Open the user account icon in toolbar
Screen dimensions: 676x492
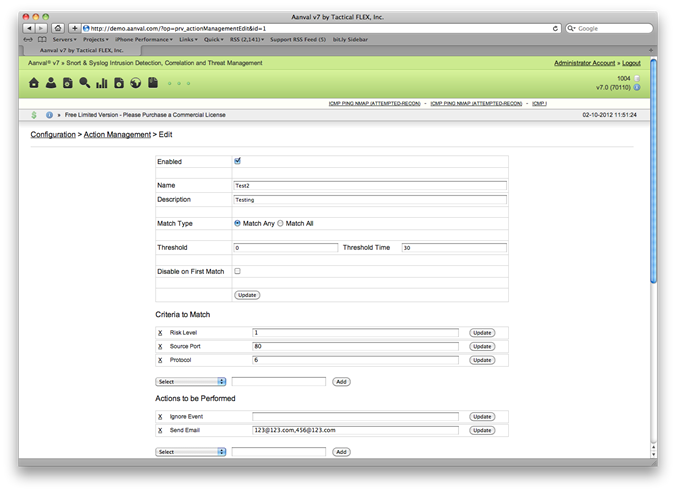pos(51,83)
